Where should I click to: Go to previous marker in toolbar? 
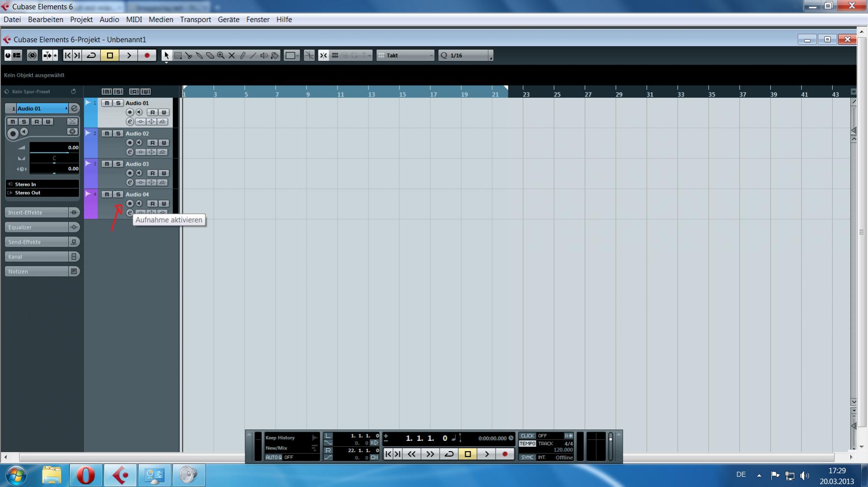tap(68, 56)
